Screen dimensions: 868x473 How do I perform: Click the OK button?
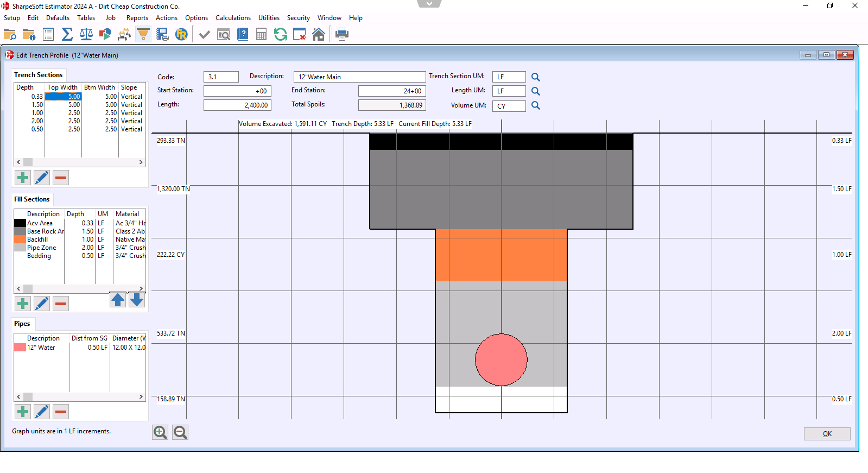827,434
